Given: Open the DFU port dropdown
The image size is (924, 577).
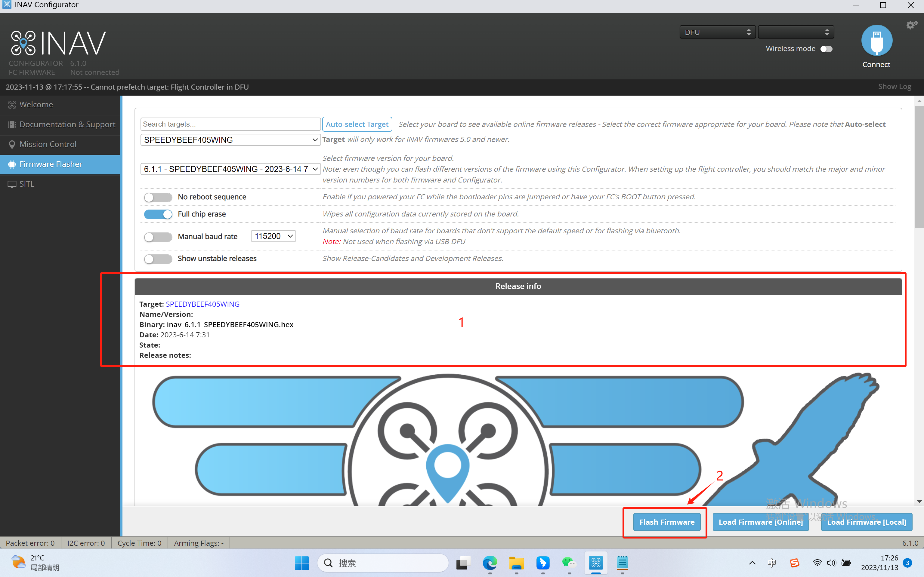Looking at the screenshot, I should (x=717, y=32).
